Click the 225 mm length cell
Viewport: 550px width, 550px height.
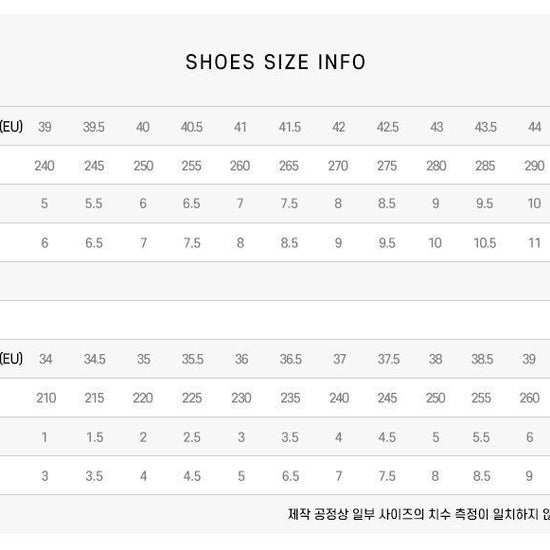pos(192,398)
